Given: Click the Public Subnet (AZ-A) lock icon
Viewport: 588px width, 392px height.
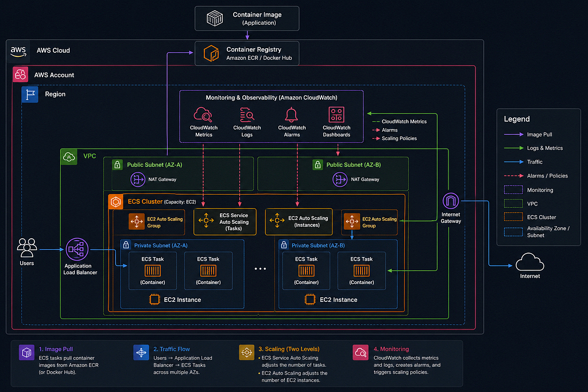Looking at the screenshot, I should 117,165.
